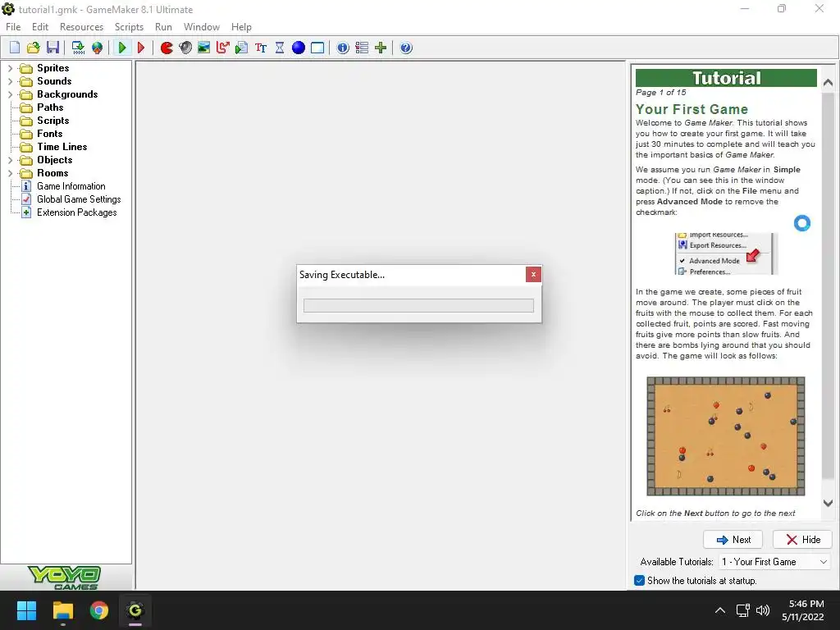840x630 pixels.
Task: Hide the tutorial panel
Action: pos(802,540)
